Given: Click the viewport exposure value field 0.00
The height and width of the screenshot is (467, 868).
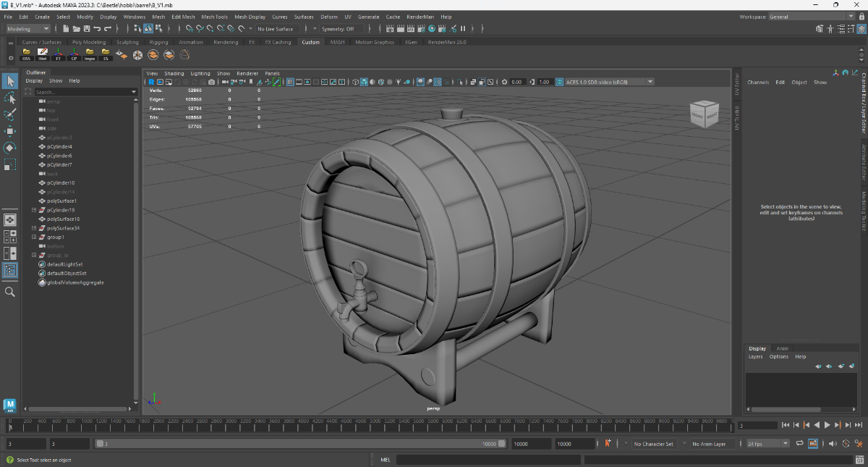Looking at the screenshot, I should tap(517, 82).
